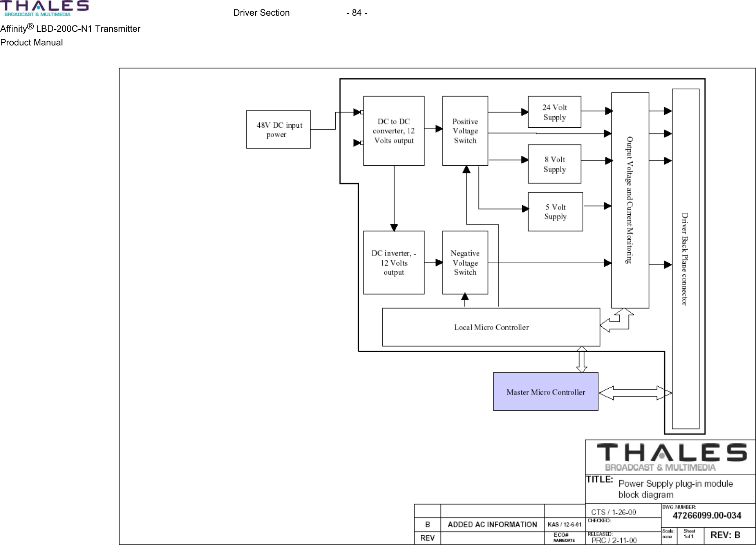The width and height of the screenshot is (756, 545).
Task: Open the Driver Section header link
Action: pyautogui.click(x=261, y=13)
